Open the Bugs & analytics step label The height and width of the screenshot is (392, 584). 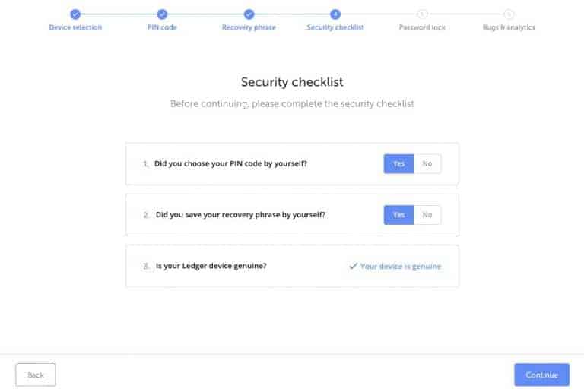click(509, 27)
